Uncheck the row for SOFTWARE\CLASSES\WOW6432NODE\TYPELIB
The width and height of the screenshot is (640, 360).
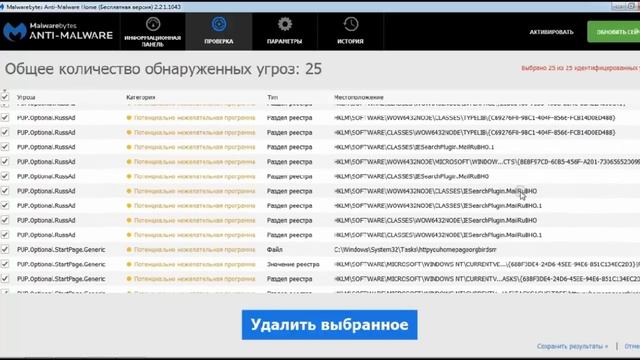[x=5, y=132]
